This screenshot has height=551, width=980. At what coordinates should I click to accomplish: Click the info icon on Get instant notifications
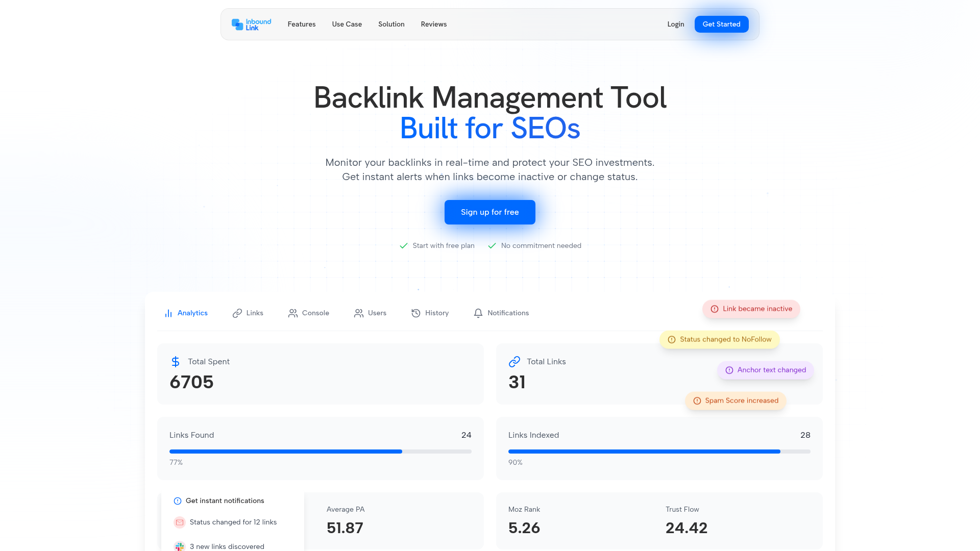point(177,500)
